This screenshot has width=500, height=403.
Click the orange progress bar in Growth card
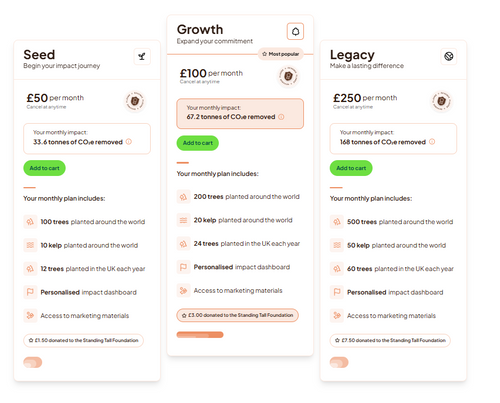tap(200, 335)
